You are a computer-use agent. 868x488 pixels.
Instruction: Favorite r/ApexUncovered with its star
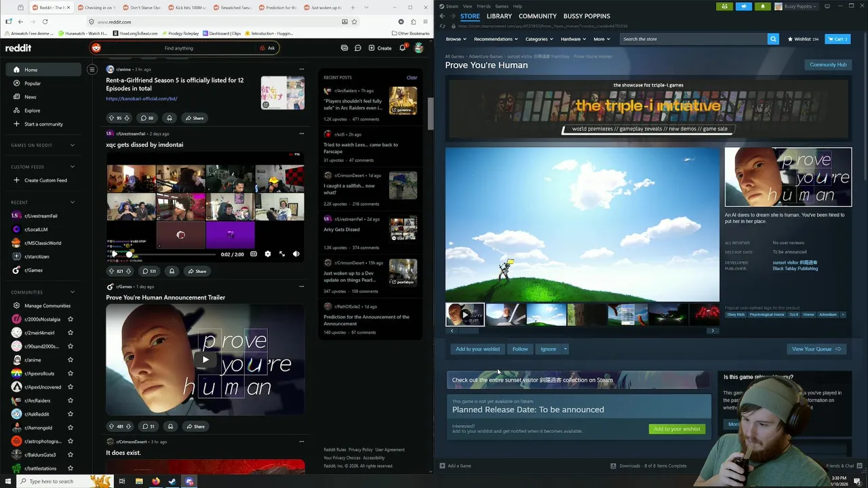coord(71,387)
